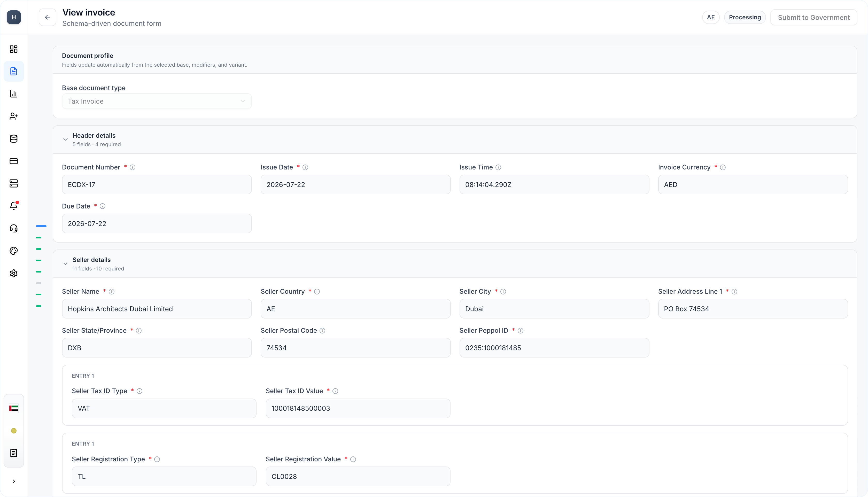Screen dimensions: 868x497
Task: Click the Seller Name input field
Action: tap(157, 309)
